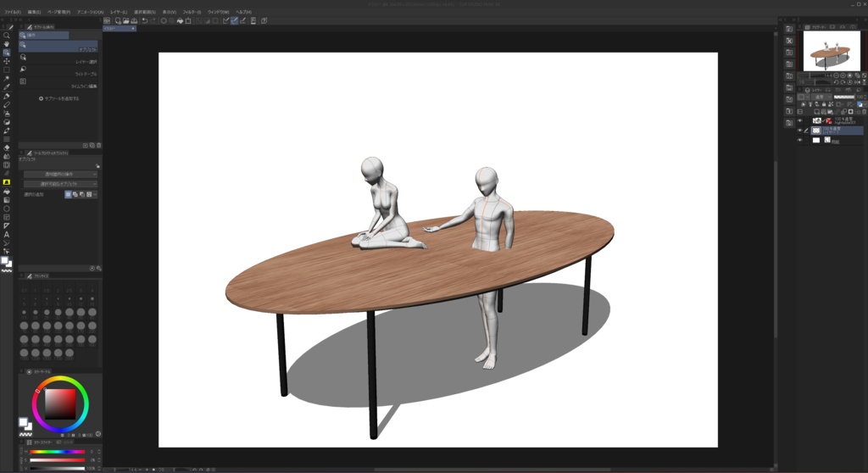
Task: Click the color wheel square picker
Action: pyautogui.click(x=60, y=403)
